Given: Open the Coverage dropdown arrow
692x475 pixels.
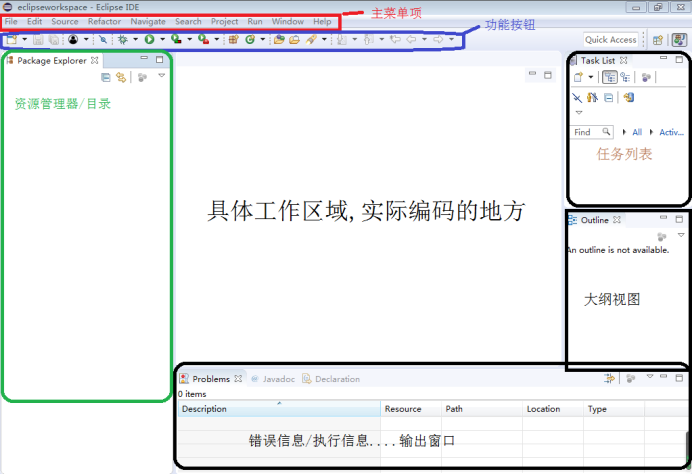Looking at the screenshot, I should [x=189, y=40].
